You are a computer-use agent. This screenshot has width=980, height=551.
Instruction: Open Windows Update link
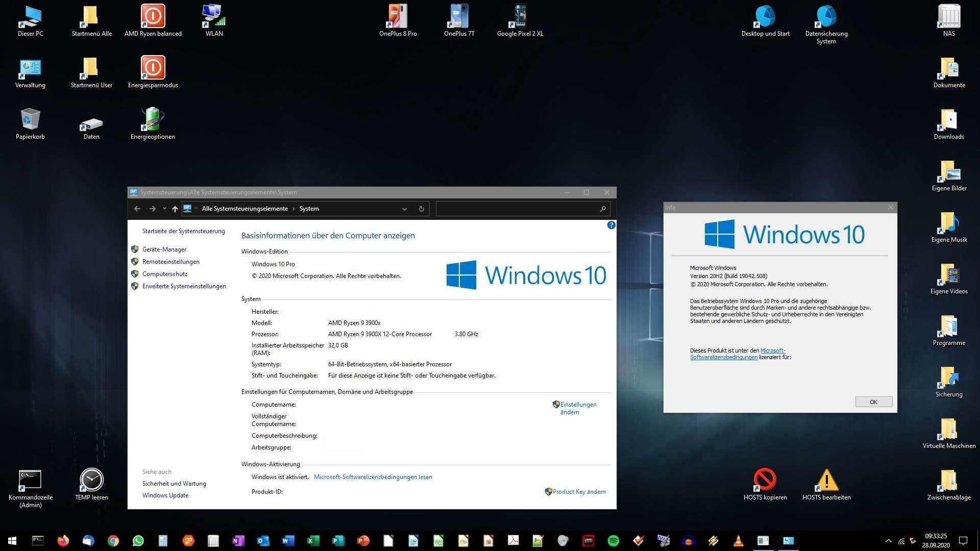point(165,495)
